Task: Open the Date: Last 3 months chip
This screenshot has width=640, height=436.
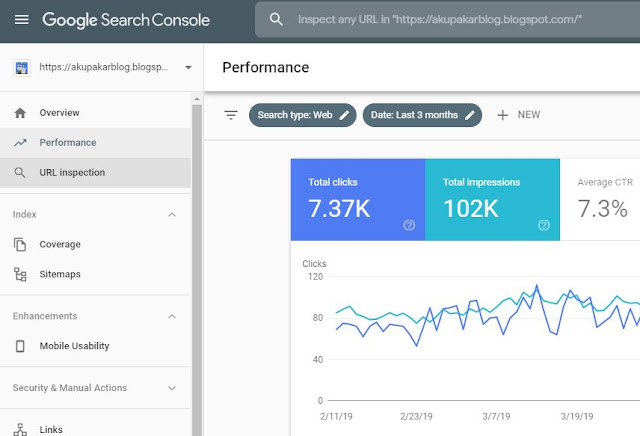Action: [x=422, y=115]
